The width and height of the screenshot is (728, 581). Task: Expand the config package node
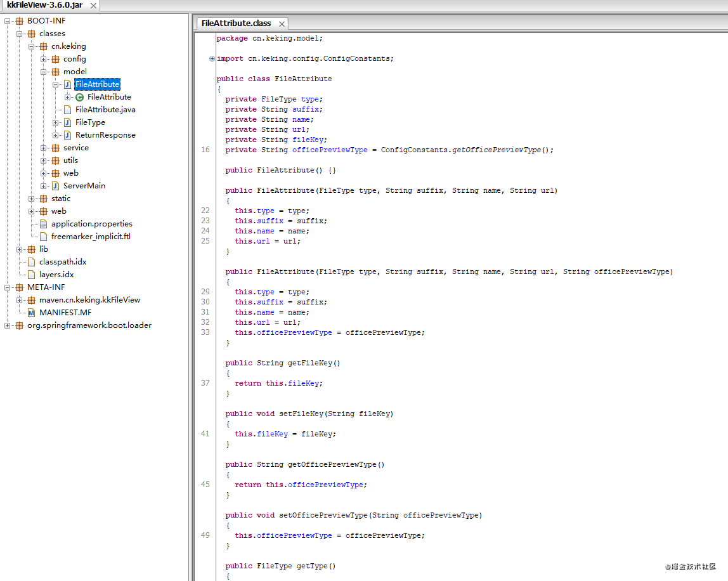tap(44, 59)
